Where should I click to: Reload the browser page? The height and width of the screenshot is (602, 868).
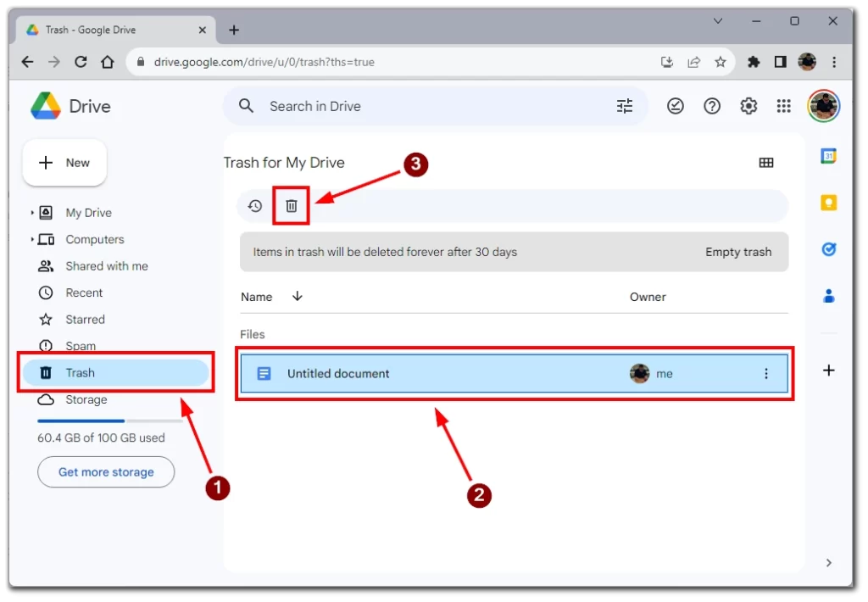pyautogui.click(x=81, y=62)
